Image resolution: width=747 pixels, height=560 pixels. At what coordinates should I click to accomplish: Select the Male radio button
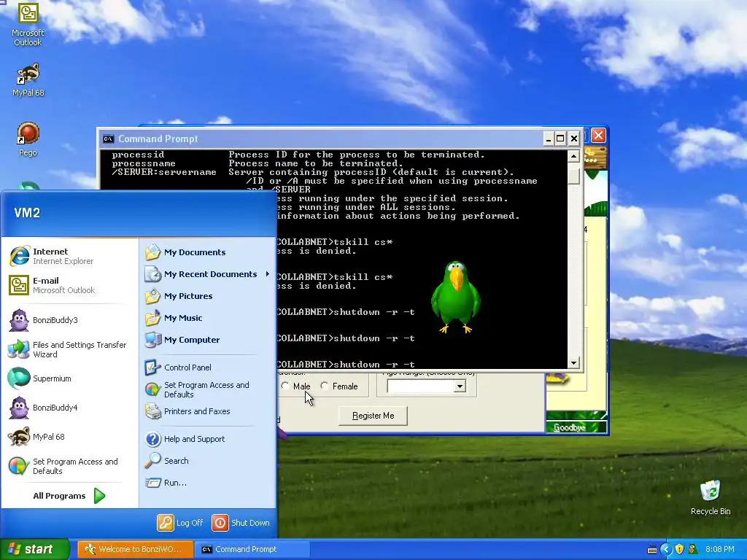pos(296,386)
